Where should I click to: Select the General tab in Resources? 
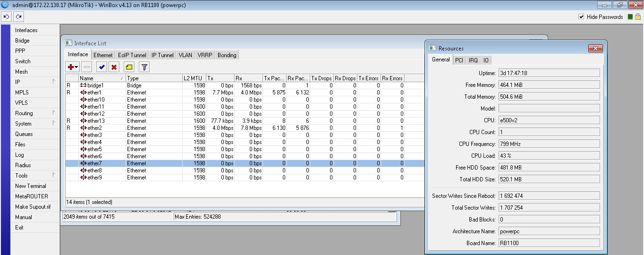[x=441, y=59]
